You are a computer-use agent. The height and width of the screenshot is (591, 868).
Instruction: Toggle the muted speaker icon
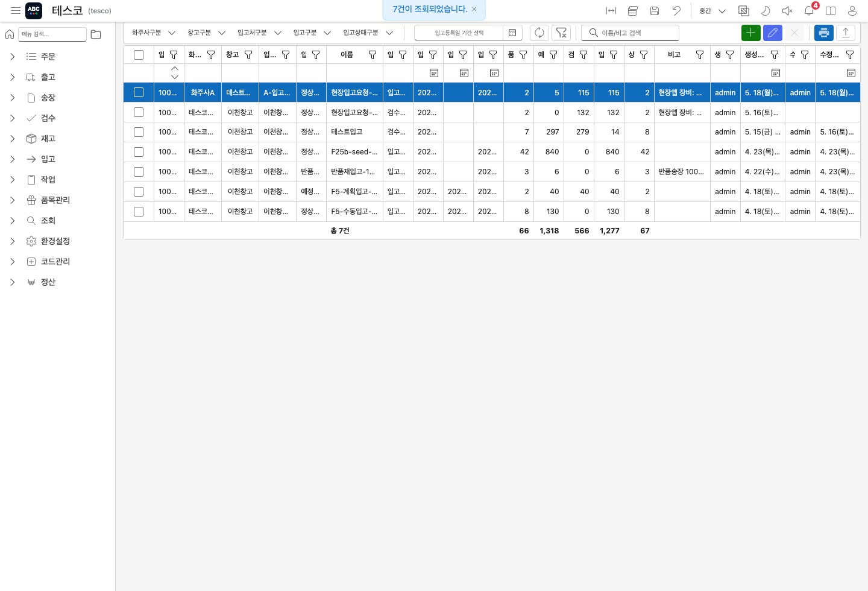787,11
